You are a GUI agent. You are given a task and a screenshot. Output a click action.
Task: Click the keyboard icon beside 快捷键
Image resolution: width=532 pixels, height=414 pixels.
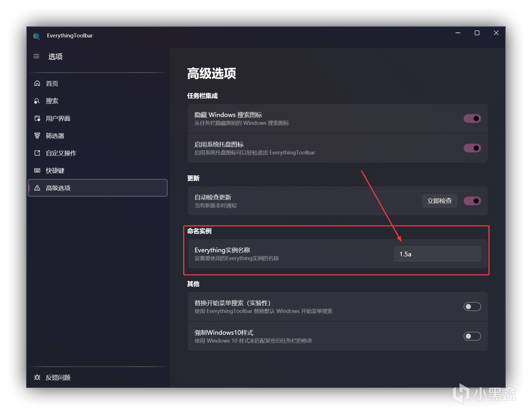pyautogui.click(x=37, y=171)
